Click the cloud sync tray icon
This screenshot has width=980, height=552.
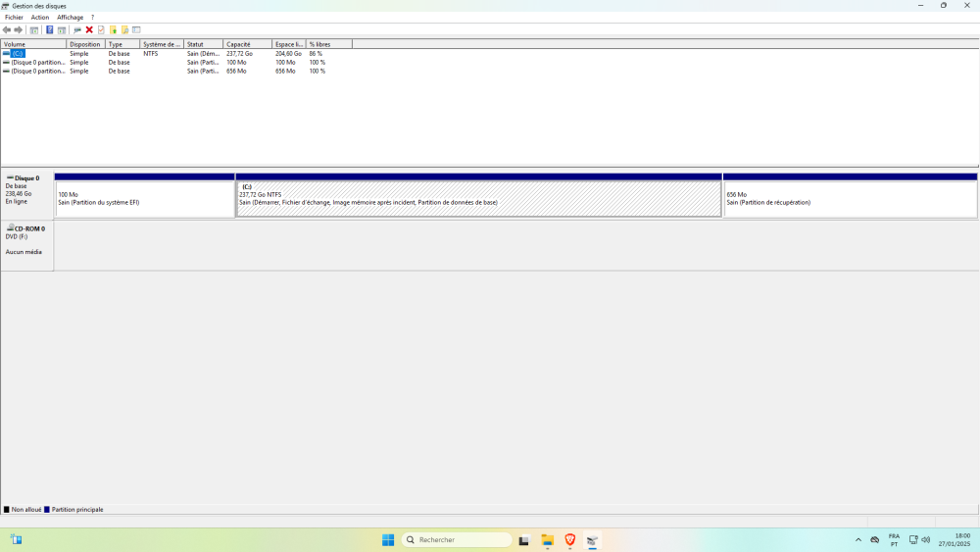[x=875, y=540]
